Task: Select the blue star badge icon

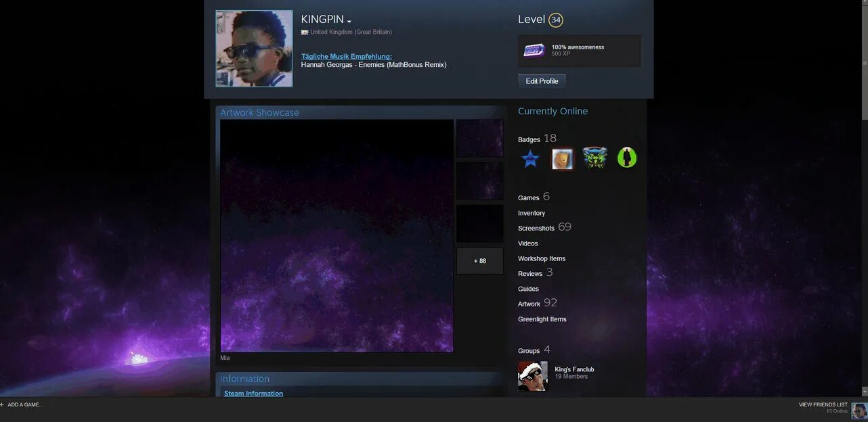Action: point(530,159)
